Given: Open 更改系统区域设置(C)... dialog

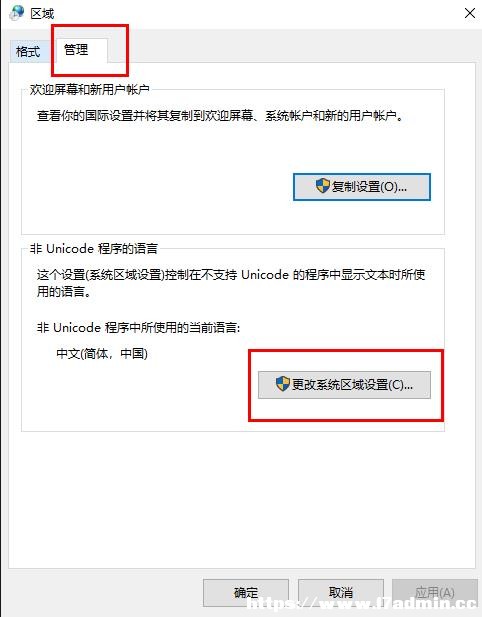Looking at the screenshot, I should pyautogui.click(x=344, y=385).
